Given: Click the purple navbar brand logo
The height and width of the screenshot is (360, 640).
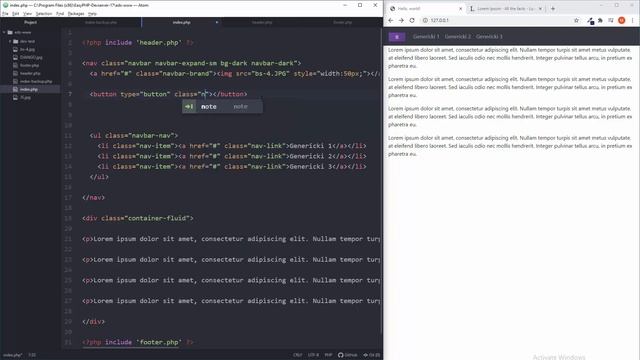Looking at the screenshot, I should click(x=397, y=37).
